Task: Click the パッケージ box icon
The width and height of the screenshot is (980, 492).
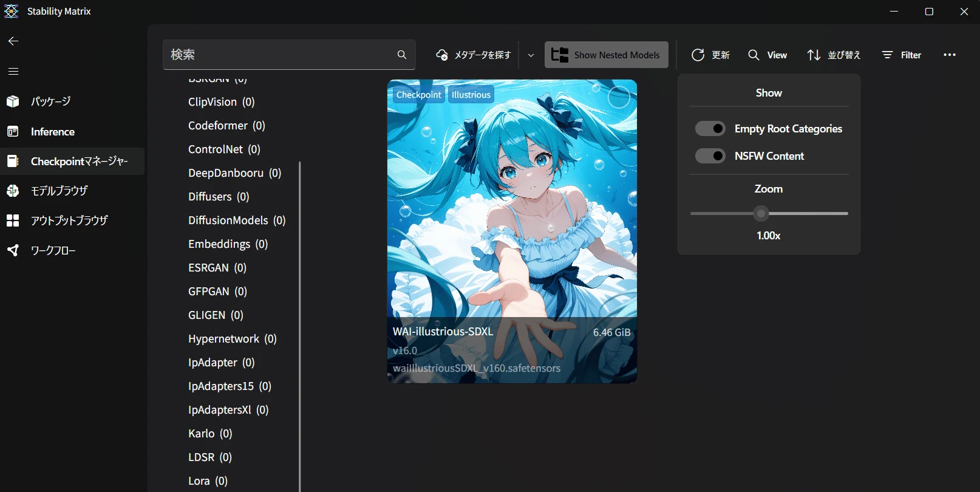Action: click(x=13, y=101)
